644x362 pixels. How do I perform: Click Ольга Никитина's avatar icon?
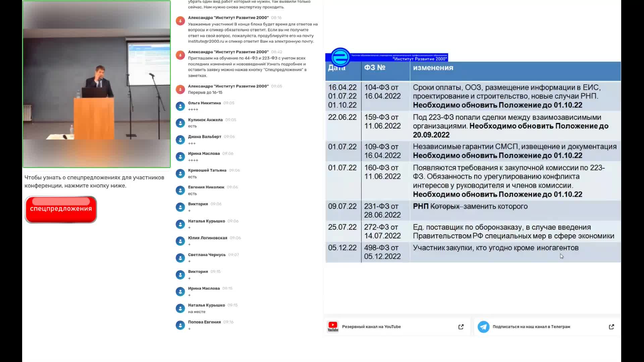(180, 106)
